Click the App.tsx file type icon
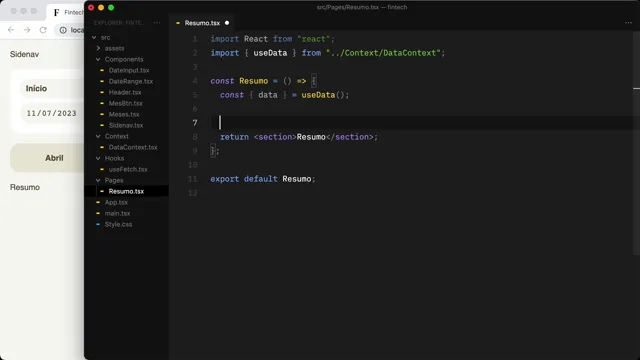 98,202
